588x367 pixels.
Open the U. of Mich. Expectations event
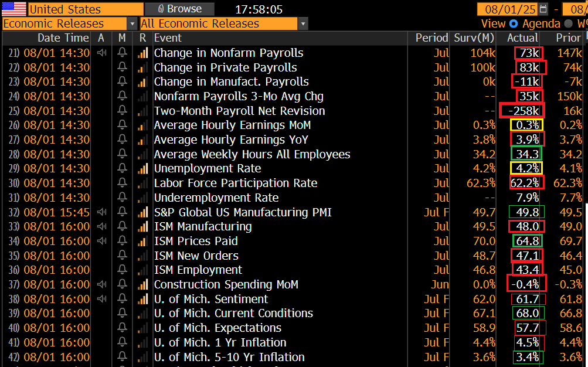coord(217,328)
